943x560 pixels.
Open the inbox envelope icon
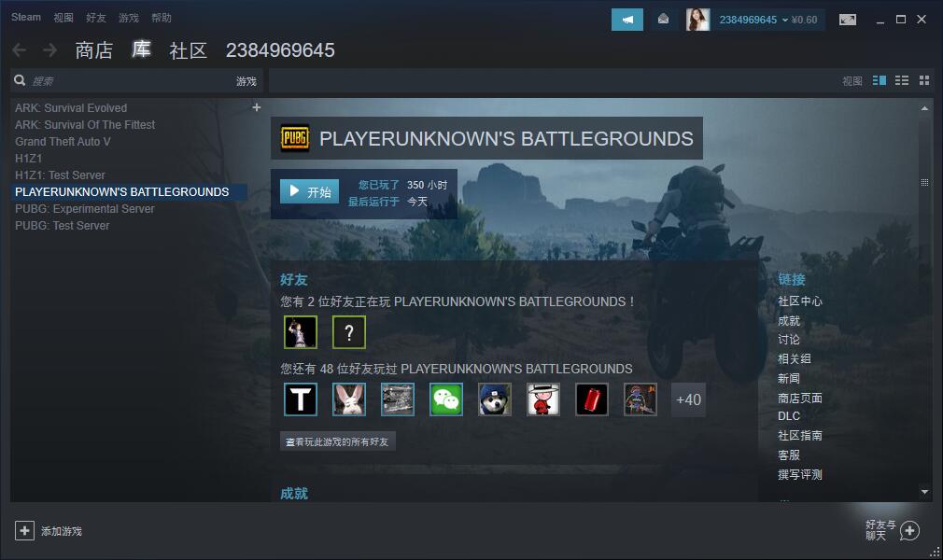pos(663,20)
